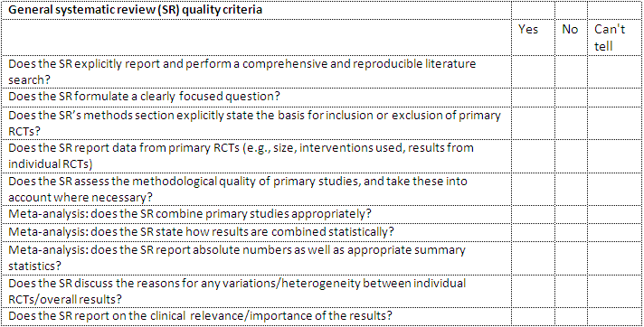Check Can't tell cell for variations/heterogeneity discussion
This screenshot has width=644, height=327.
pyautogui.click(x=615, y=291)
